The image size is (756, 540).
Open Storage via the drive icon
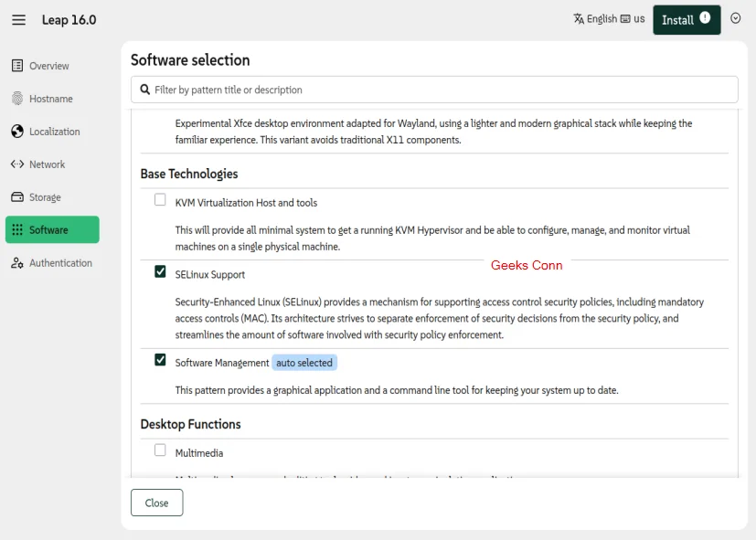click(x=16, y=196)
